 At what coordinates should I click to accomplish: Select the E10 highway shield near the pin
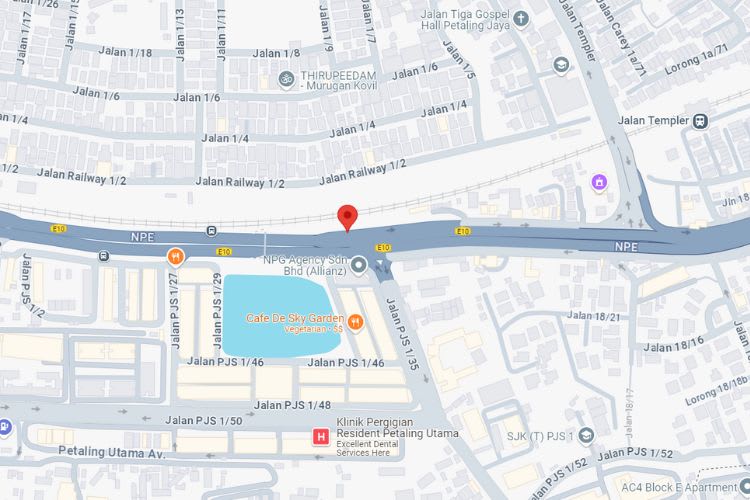coord(383,247)
